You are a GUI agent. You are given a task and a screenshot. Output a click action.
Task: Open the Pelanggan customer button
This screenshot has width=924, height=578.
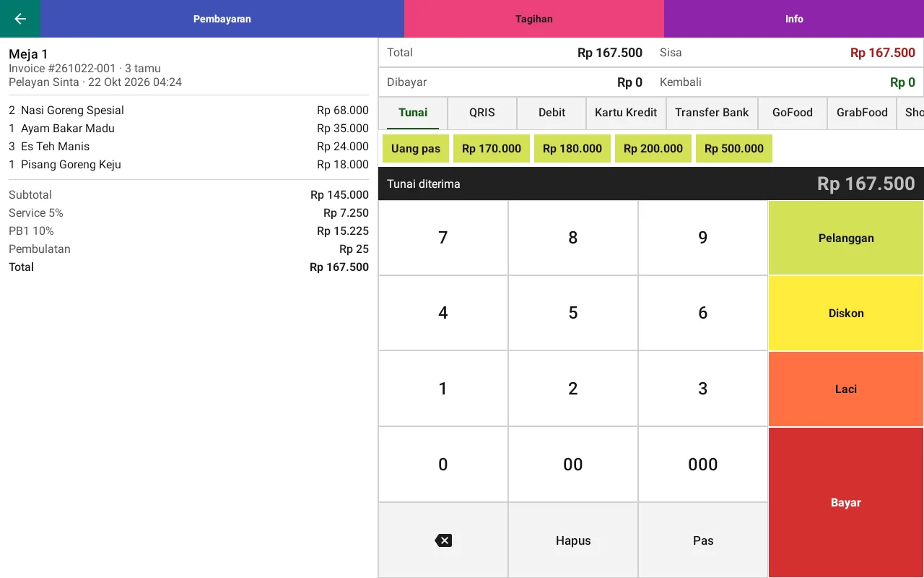(846, 238)
